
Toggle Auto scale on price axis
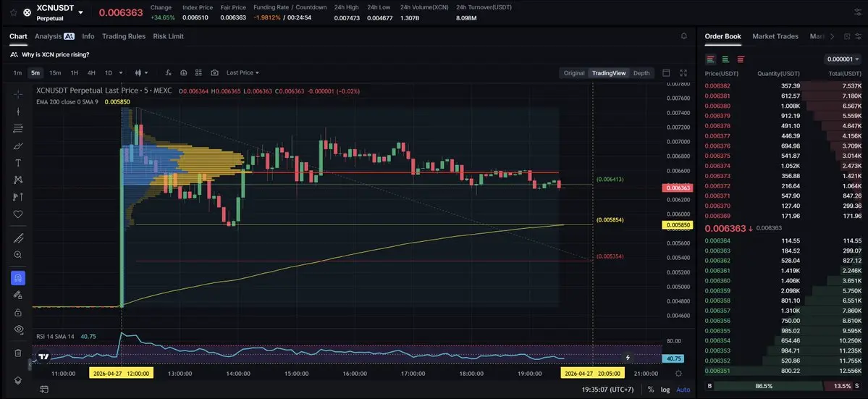[683, 390]
